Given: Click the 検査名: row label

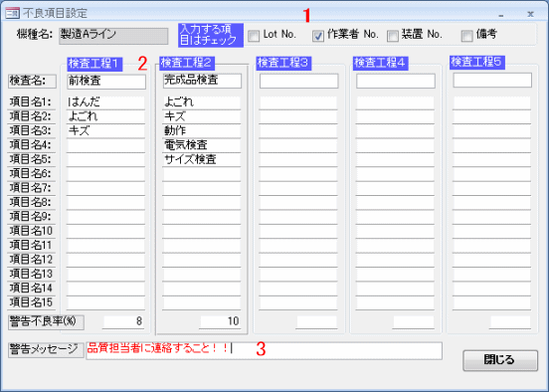Looking at the screenshot, I should (32, 82).
